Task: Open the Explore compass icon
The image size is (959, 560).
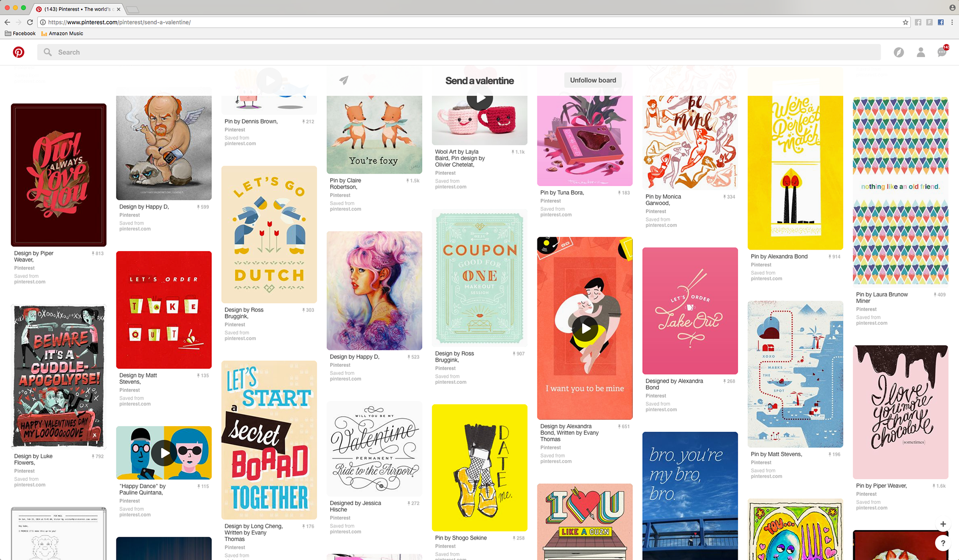Action: click(899, 52)
